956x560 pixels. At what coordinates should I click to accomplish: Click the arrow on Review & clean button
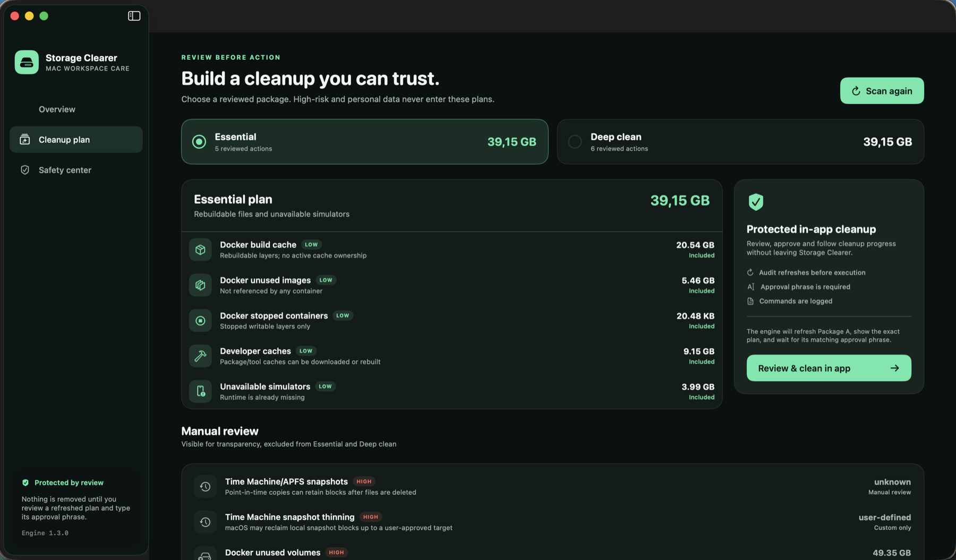[x=895, y=368]
